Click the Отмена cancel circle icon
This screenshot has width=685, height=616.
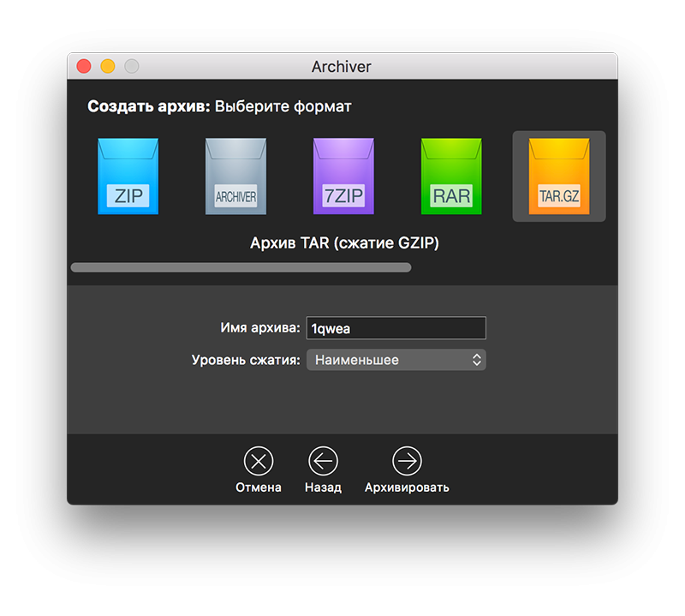tap(259, 461)
